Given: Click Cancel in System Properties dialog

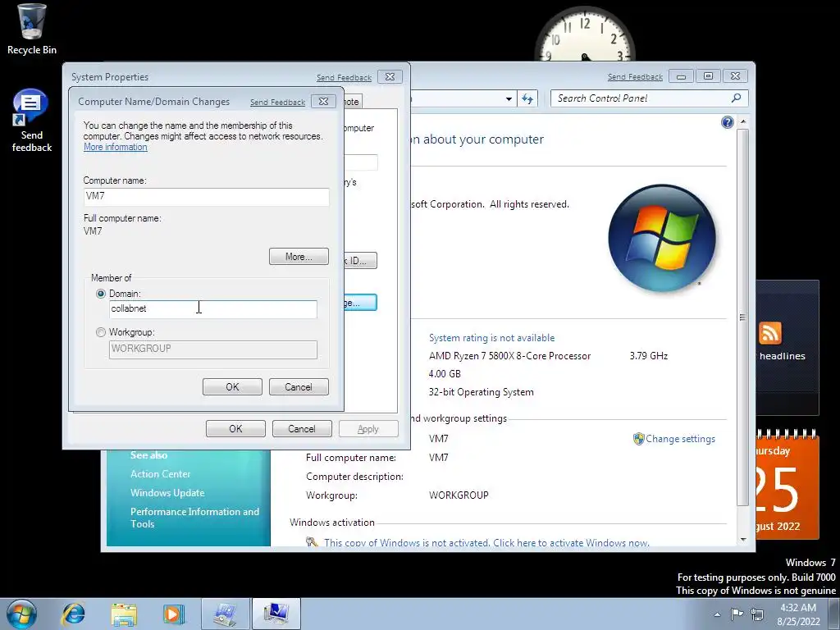Looking at the screenshot, I should tap(302, 428).
